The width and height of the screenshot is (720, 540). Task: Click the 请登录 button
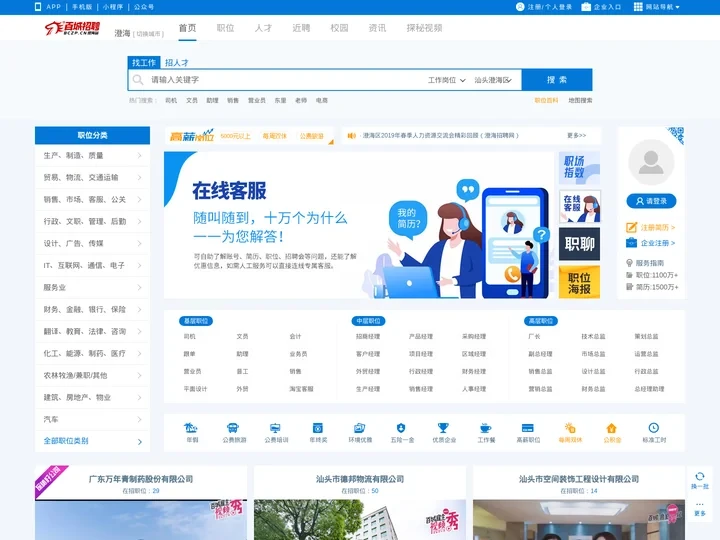(x=651, y=201)
